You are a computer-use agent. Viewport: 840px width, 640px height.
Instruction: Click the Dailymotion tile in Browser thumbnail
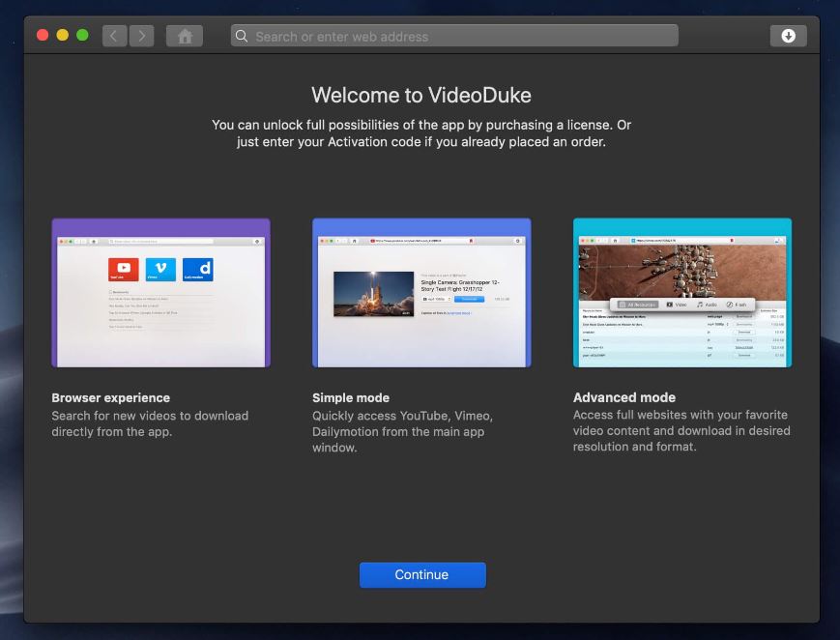point(198,269)
